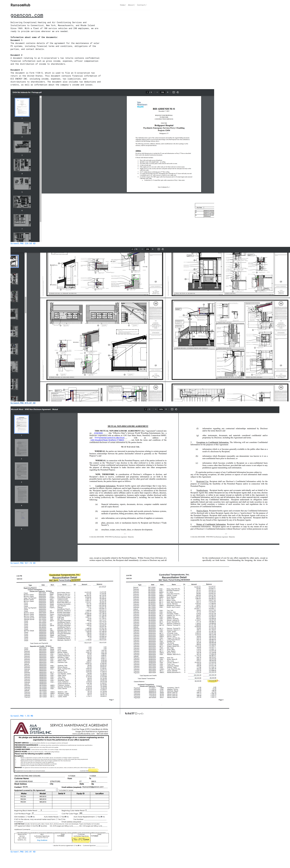Click the RansomHub site title
This screenshot has height=868, width=290.
tap(20, 5)
